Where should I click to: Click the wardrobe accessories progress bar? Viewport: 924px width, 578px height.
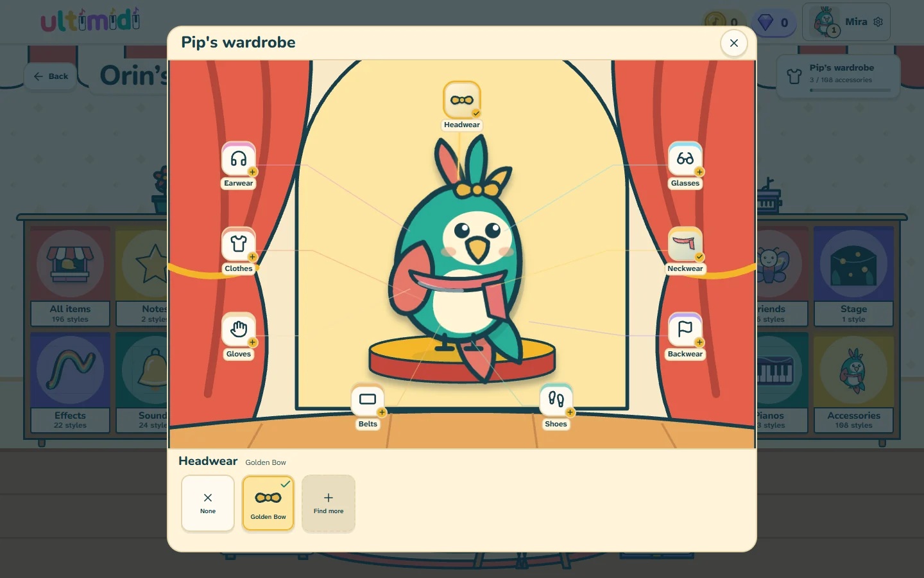[850, 90]
